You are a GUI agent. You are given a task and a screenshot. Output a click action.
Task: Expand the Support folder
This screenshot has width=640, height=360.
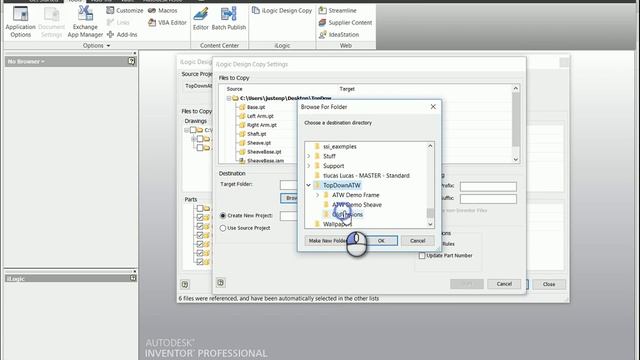click(309, 166)
